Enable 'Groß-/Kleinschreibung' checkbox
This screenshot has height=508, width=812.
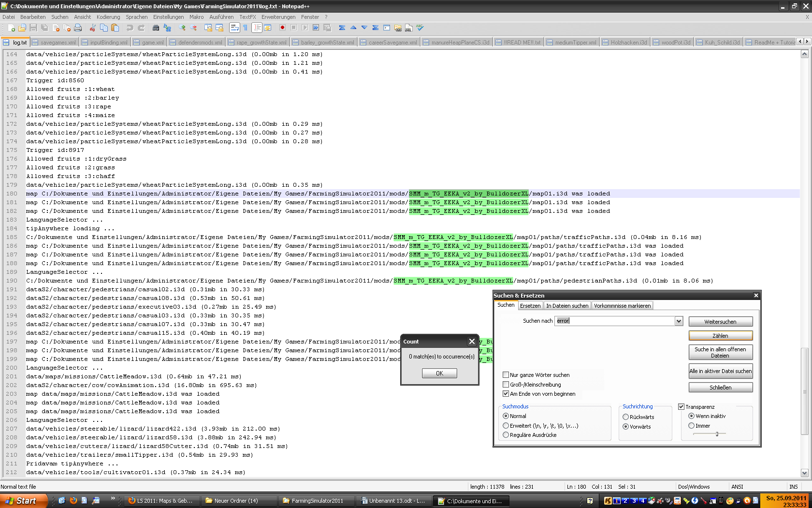506,385
